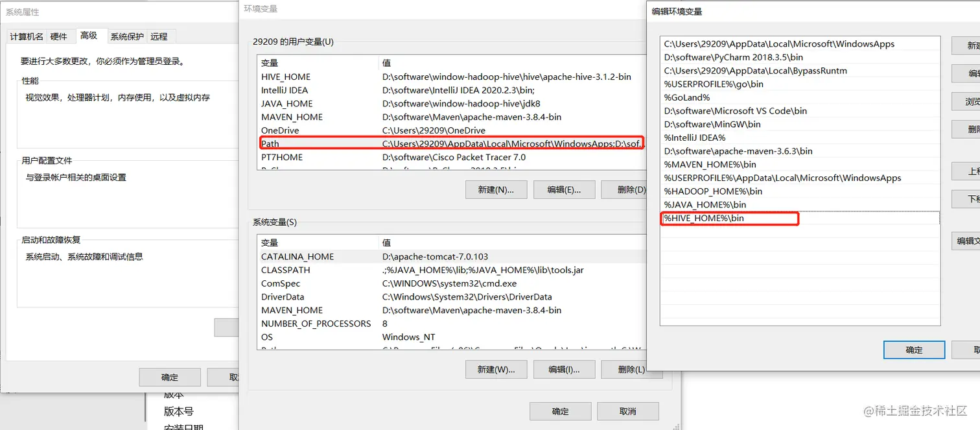The height and width of the screenshot is (430, 980).
Task: Click 确定 in the 编辑环境变量 dialog
Action: (x=914, y=350)
